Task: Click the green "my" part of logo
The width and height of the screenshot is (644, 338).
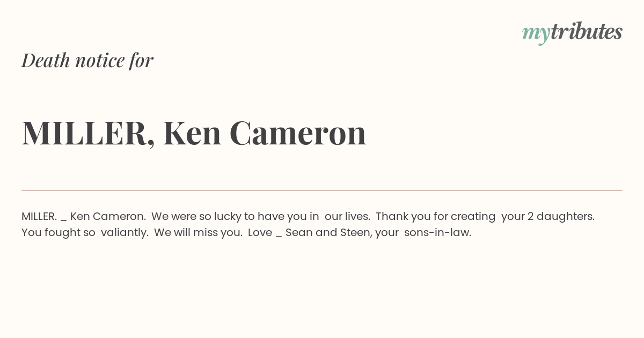Action: (536, 35)
